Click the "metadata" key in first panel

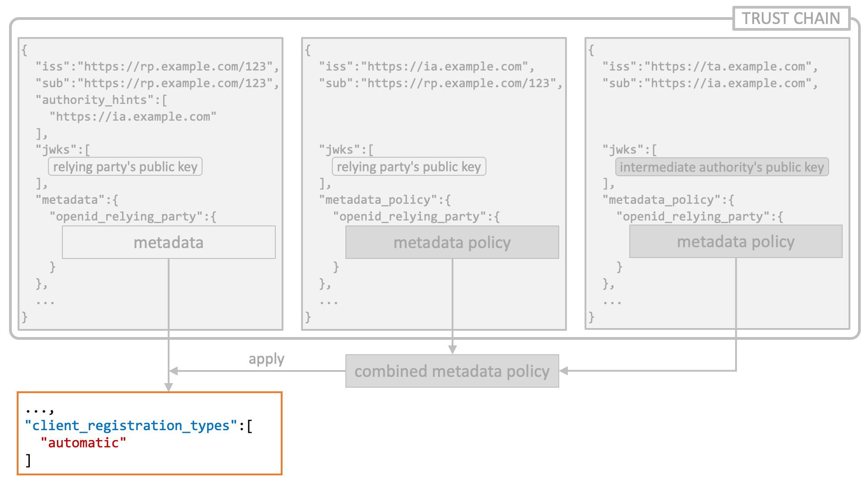click(x=70, y=200)
